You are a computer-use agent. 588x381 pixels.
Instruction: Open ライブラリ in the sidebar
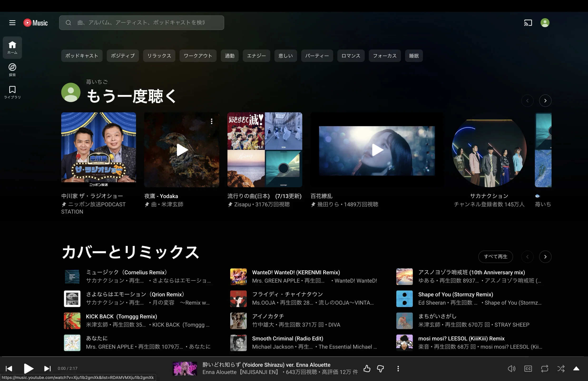(12, 92)
